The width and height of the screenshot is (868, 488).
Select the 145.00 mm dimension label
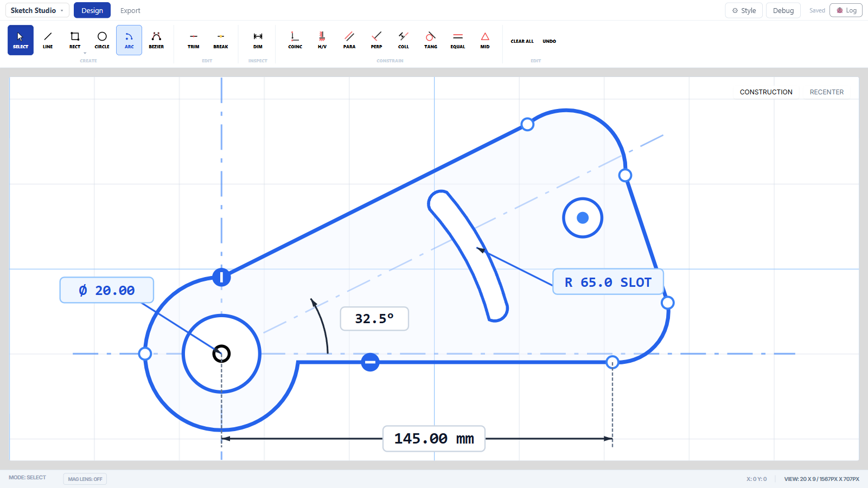(434, 439)
